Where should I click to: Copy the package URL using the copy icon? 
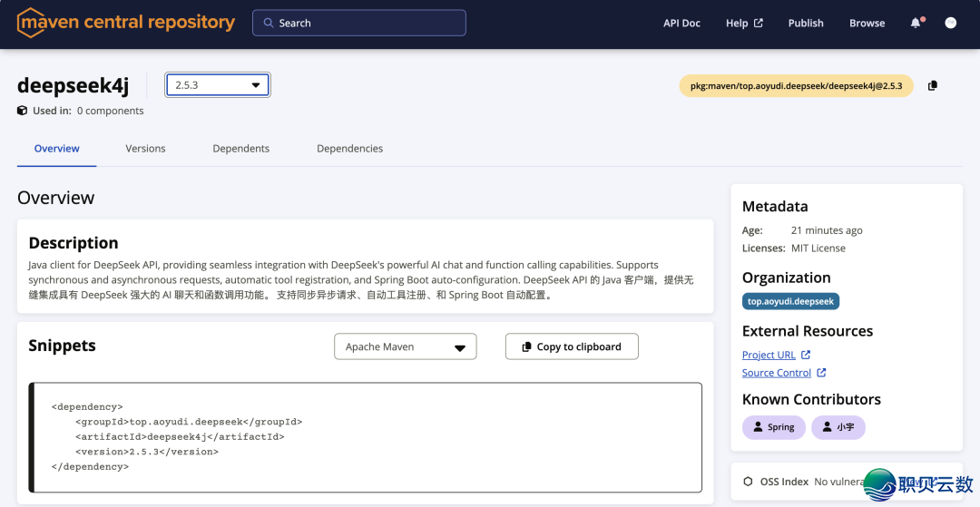click(x=933, y=85)
